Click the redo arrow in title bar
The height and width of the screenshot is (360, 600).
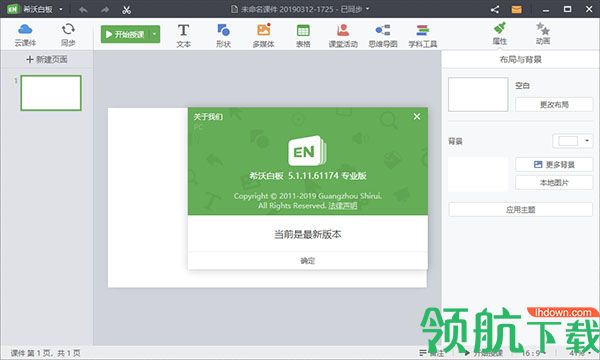pos(105,10)
